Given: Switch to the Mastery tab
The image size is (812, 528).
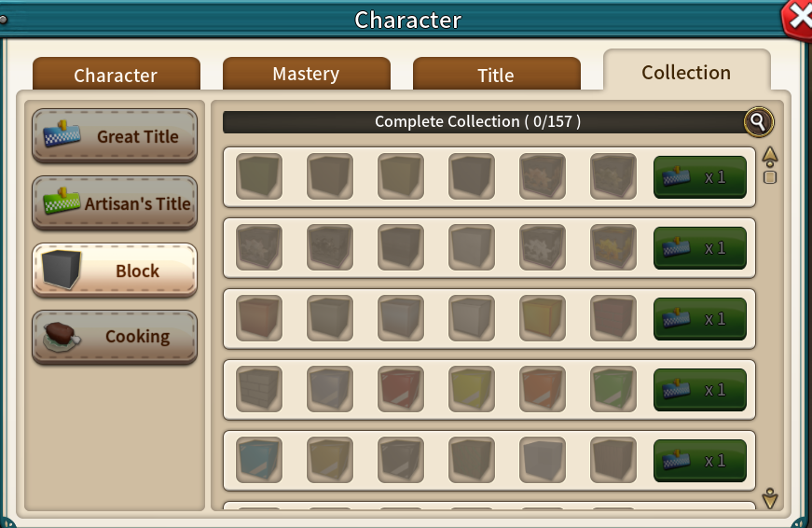Looking at the screenshot, I should point(306,74).
